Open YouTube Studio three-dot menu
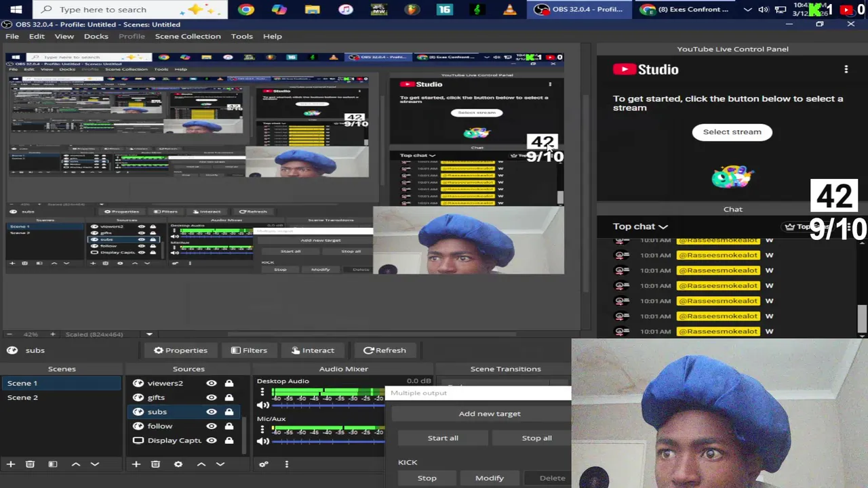 click(x=846, y=69)
